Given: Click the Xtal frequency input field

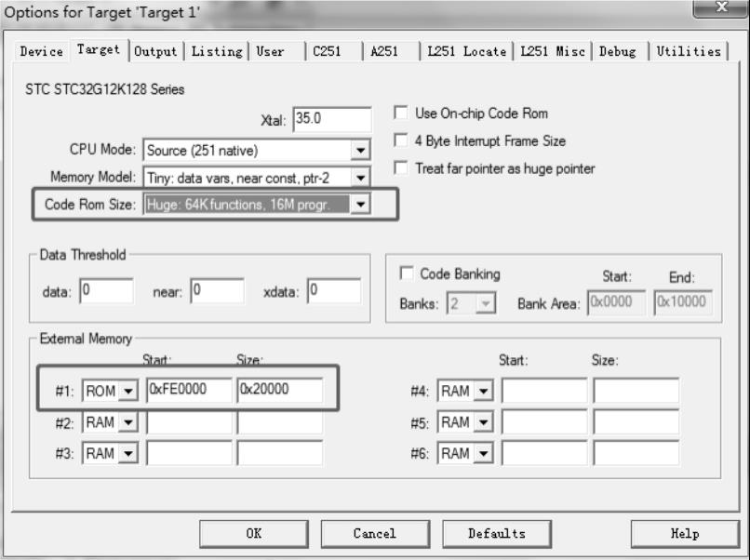Looking at the screenshot, I should pyautogui.click(x=331, y=119).
